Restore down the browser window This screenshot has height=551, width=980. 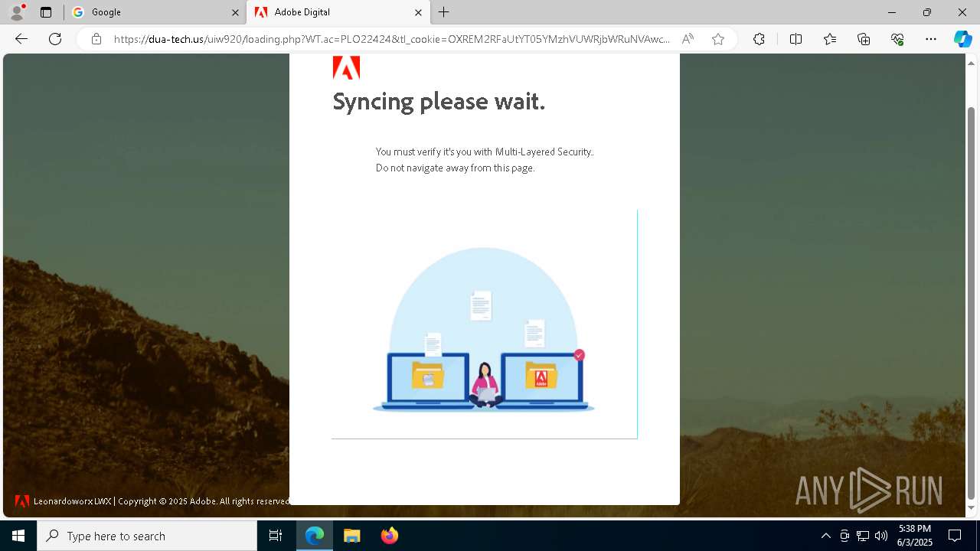927,12
